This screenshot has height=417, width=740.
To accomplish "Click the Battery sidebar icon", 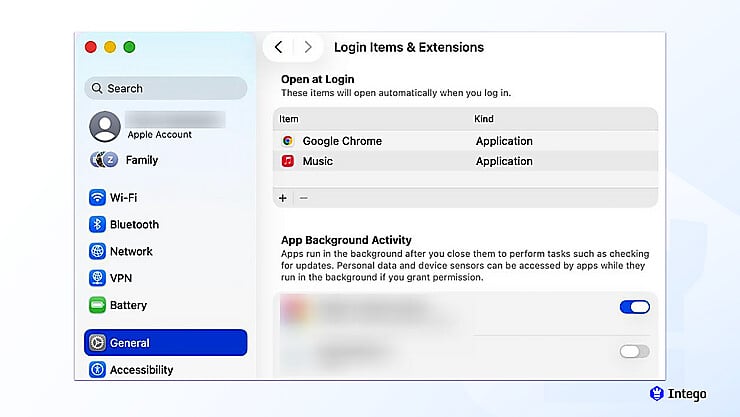I will point(97,305).
